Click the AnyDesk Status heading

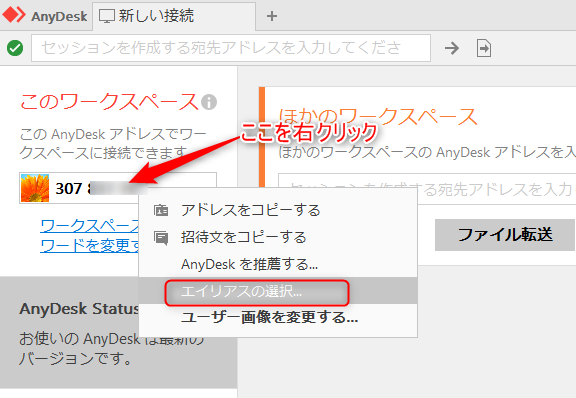[79, 309]
